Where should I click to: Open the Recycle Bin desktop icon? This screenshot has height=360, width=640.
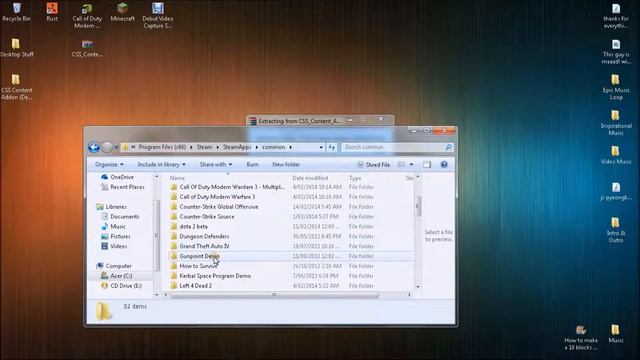point(16,12)
